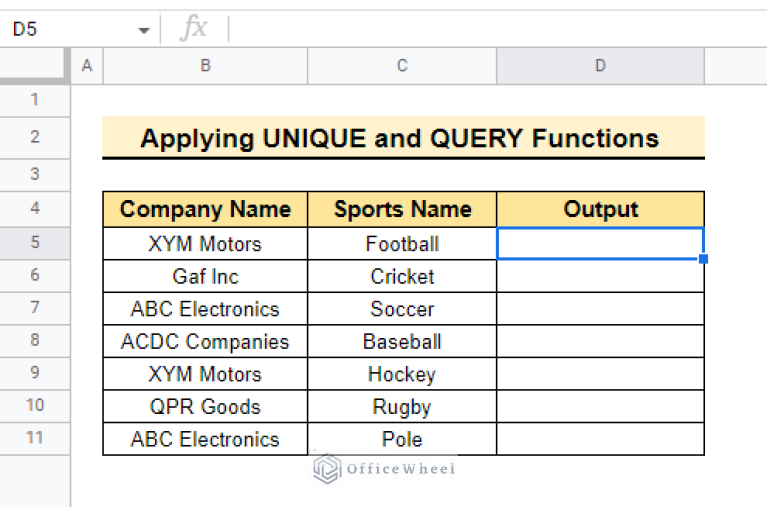Click the active Output cell D5
Image resolution: width=767 pixels, height=507 pixels.
click(x=600, y=243)
